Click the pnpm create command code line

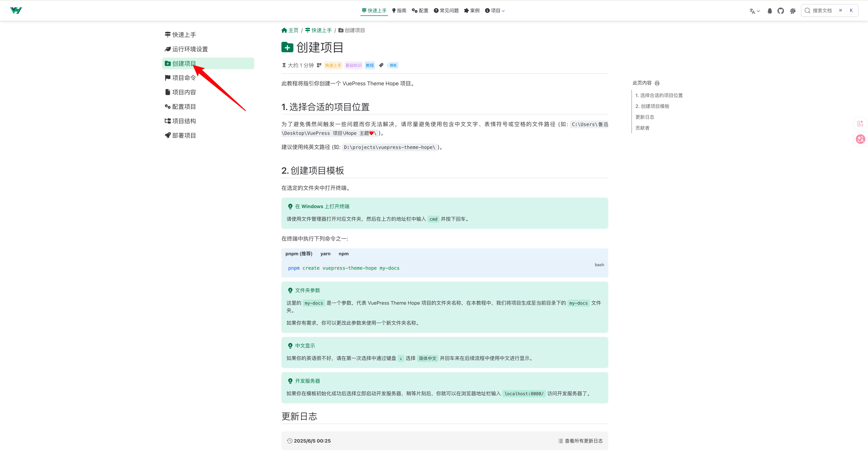tap(344, 268)
